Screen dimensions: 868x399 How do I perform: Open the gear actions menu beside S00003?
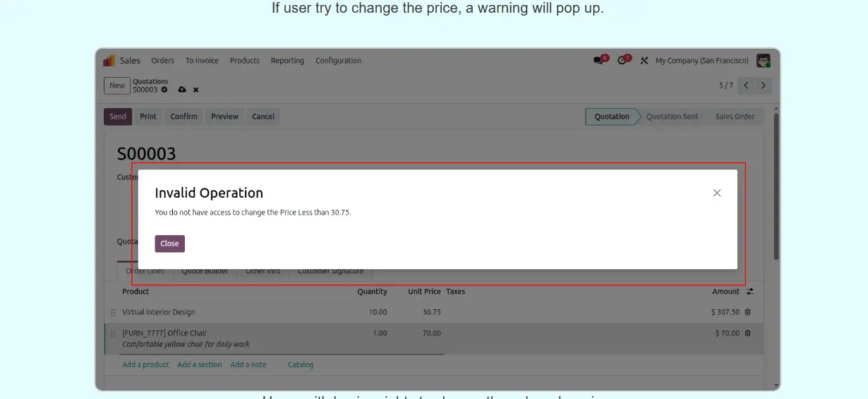[164, 90]
